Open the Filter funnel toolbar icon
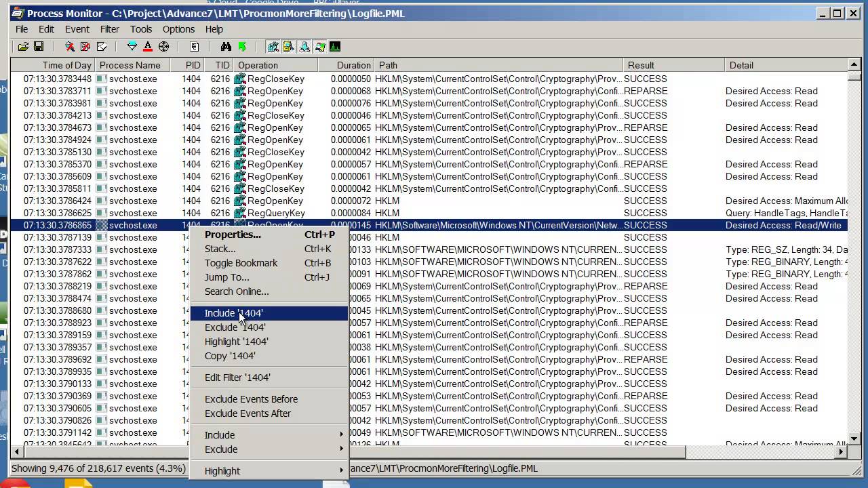868x488 pixels. point(132,47)
